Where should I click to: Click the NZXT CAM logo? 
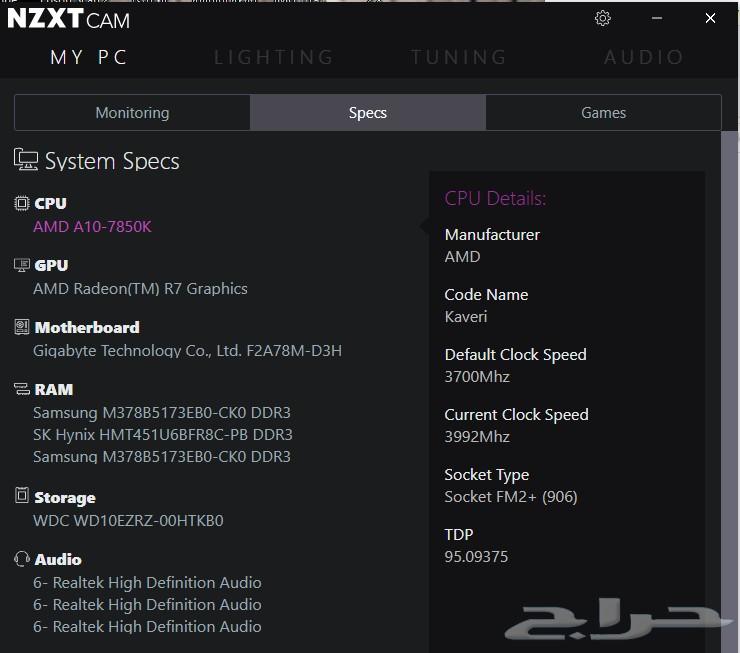[x=68, y=19]
